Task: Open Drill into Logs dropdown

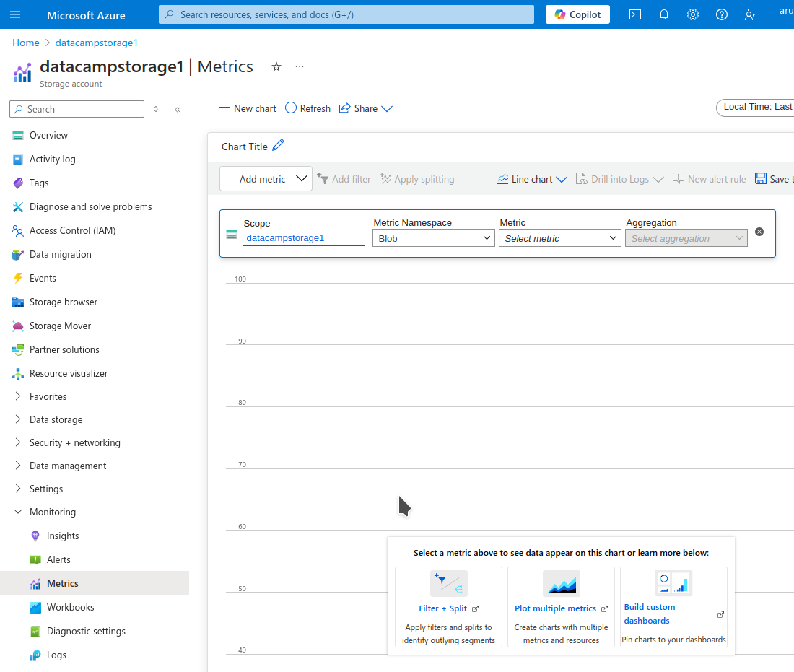Action: (x=619, y=179)
